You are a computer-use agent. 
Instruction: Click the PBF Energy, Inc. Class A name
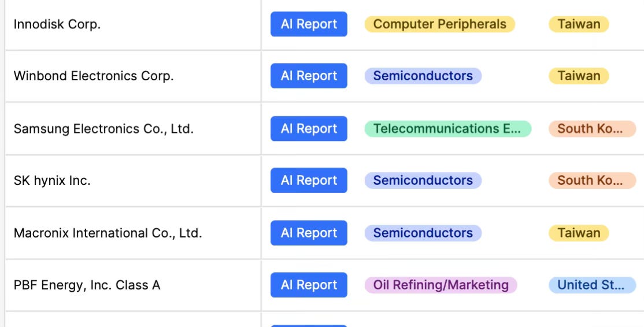[x=87, y=285]
